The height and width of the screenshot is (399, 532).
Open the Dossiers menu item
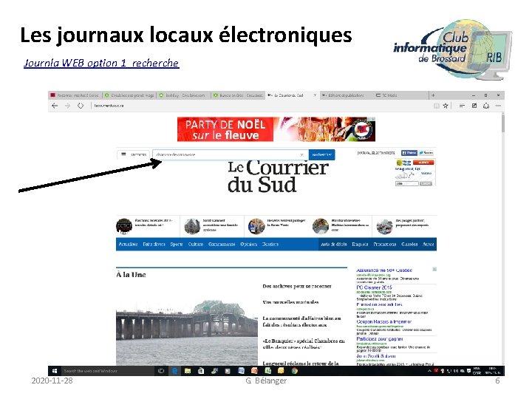270,245
